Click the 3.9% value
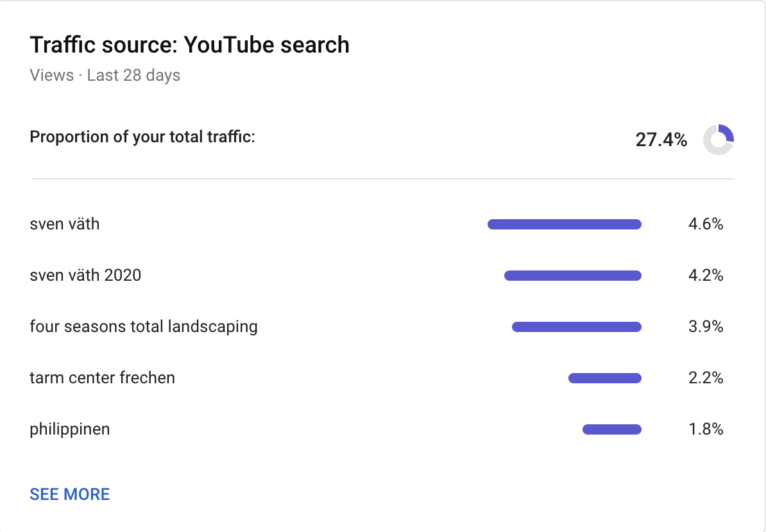Viewport: 766px width, 532px height. [x=706, y=327]
